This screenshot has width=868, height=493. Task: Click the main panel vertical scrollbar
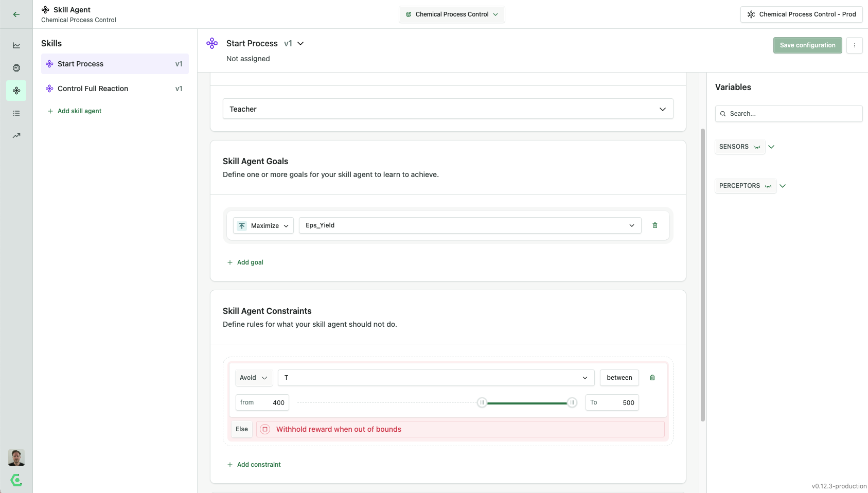703,275
